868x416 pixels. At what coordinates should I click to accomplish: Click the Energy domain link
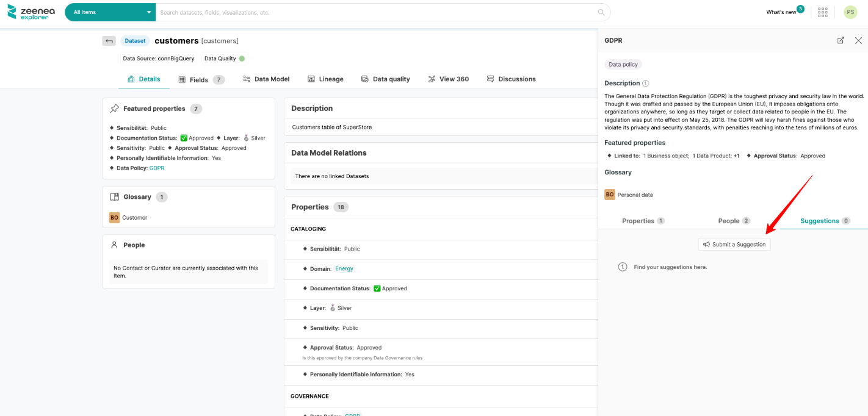click(x=344, y=268)
